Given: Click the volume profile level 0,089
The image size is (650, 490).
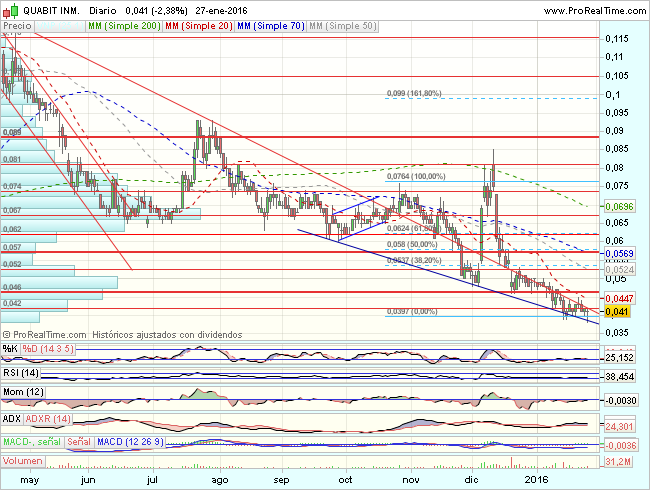Looking at the screenshot, I should pyautogui.click(x=12, y=132).
